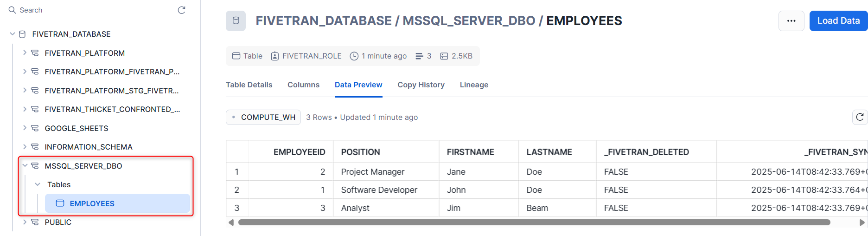The height and width of the screenshot is (236, 868).
Task: Click the right arrow of horizontal scrollbar
Action: click(x=862, y=223)
